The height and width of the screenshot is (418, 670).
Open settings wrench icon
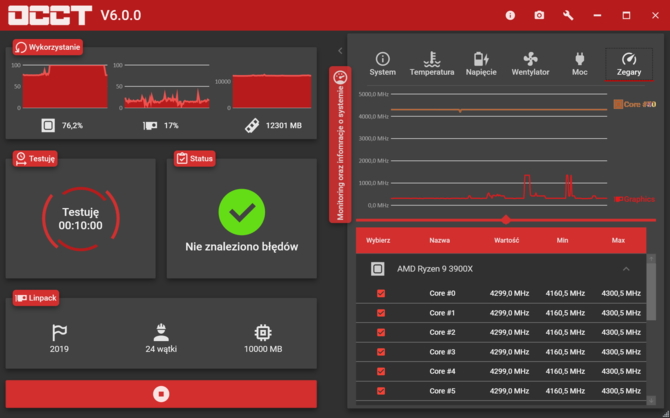point(568,15)
